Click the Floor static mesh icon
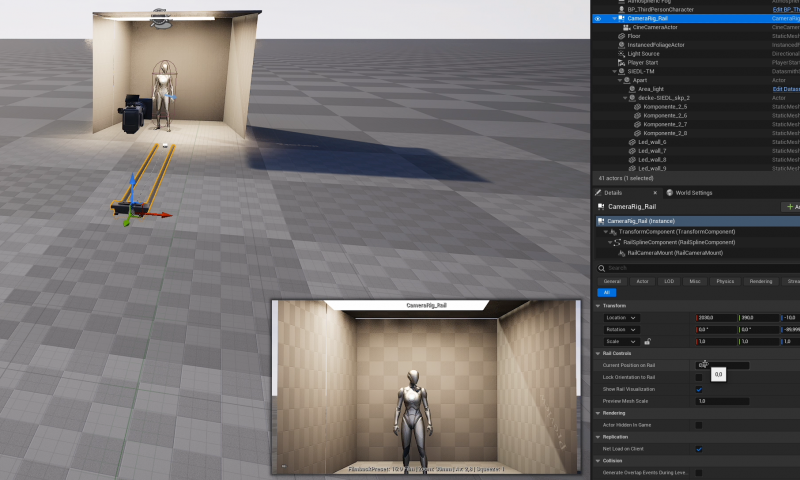The height and width of the screenshot is (480, 800). [621, 36]
